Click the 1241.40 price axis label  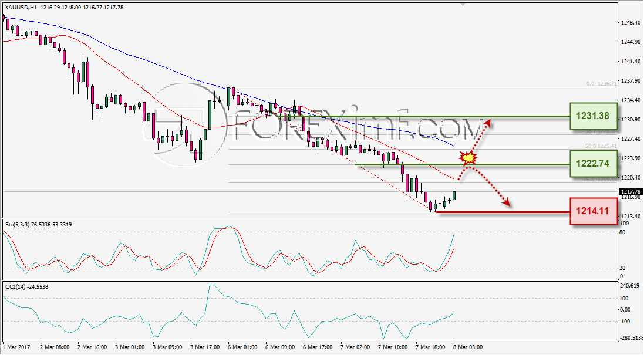coord(631,62)
